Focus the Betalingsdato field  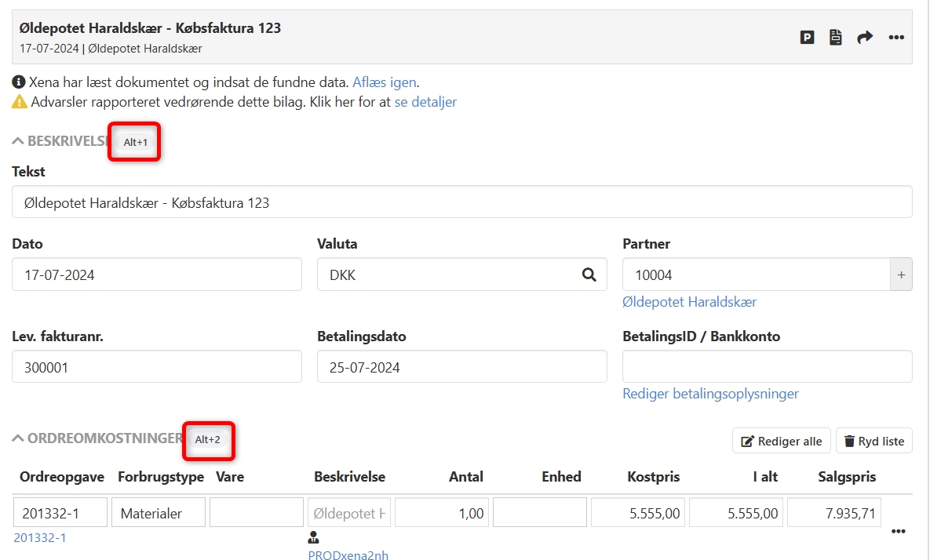pos(461,367)
